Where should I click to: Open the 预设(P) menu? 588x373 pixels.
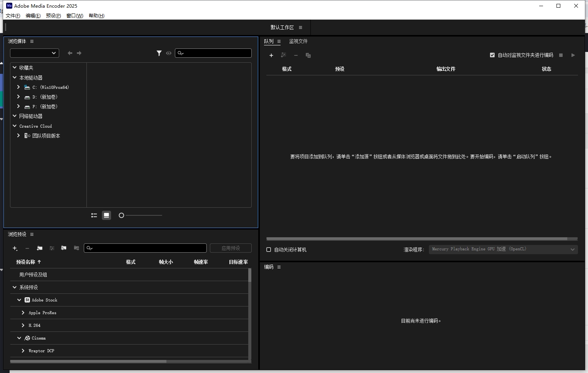[53, 16]
